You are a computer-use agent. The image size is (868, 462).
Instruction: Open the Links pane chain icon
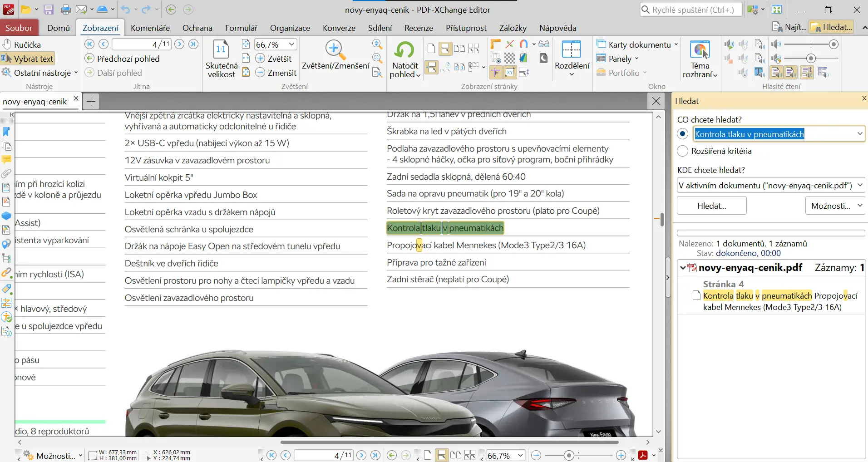(x=6, y=273)
